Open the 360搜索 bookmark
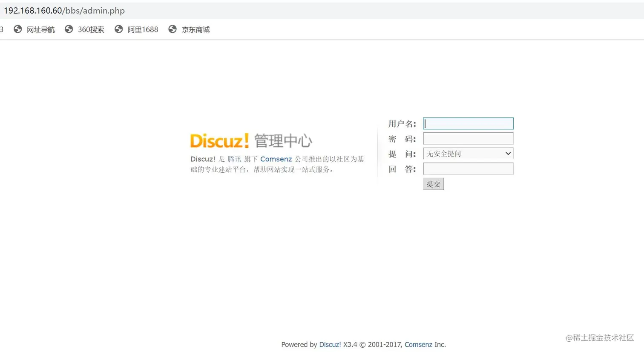Viewport: 644px width, 352px height. point(91,29)
